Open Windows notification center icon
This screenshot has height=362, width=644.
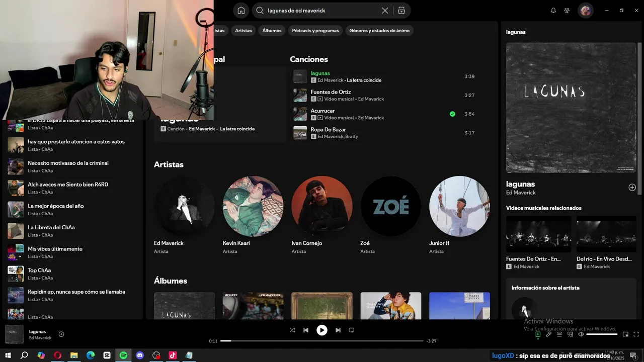pyautogui.click(x=633, y=355)
